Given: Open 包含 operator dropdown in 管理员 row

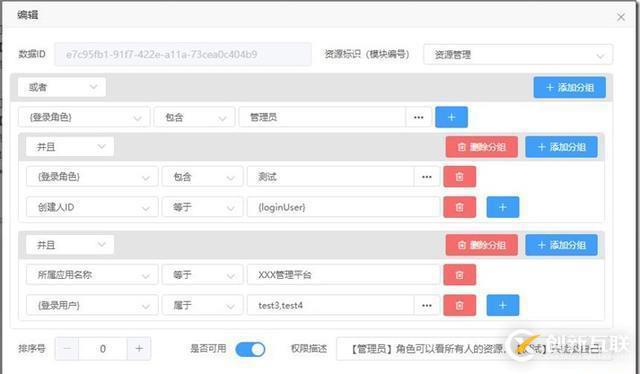Looking at the screenshot, I should [x=194, y=118].
